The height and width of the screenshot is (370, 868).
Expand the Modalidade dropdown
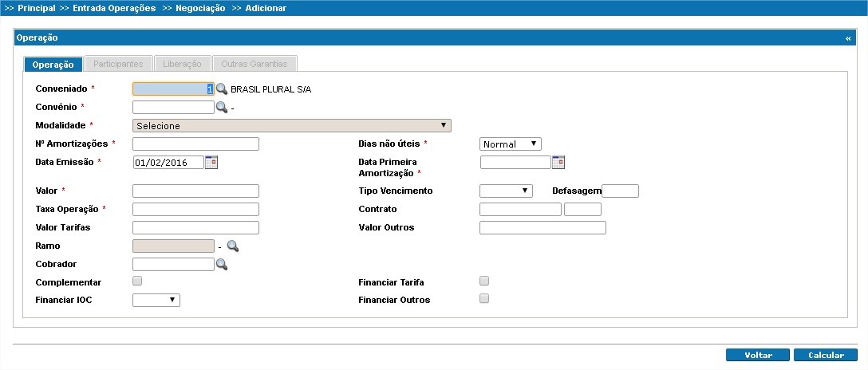[292, 125]
